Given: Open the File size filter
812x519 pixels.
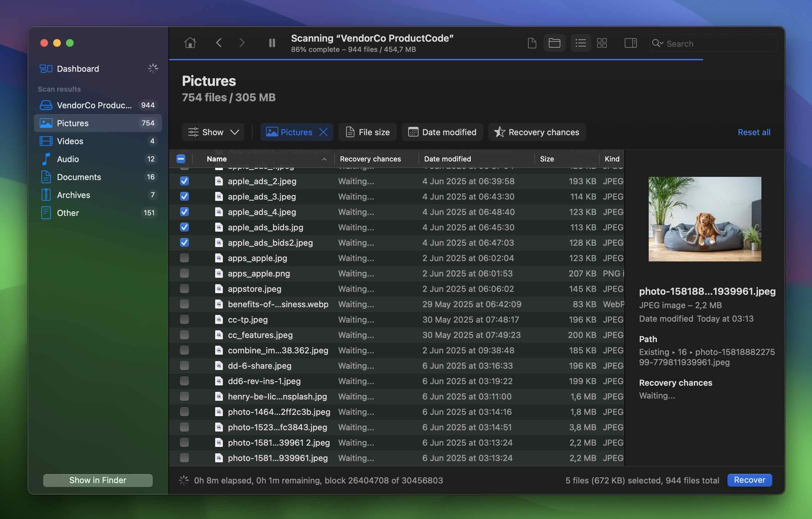Looking at the screenshot, I should (x=368, y=132).
